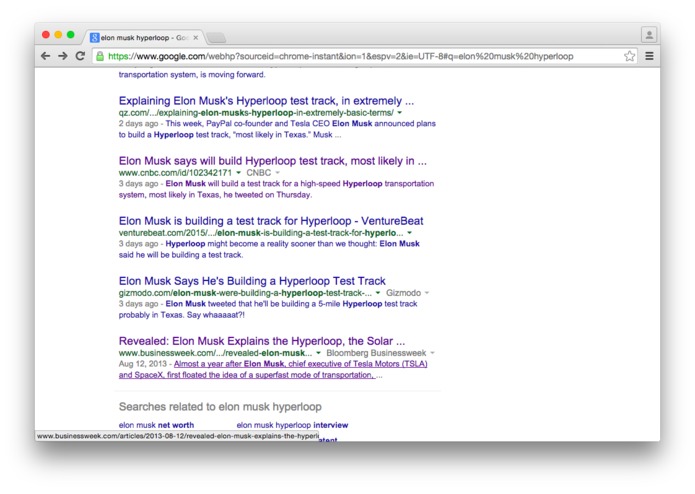
Task: Go back using the back arrow
Action: tap(45, 56)
